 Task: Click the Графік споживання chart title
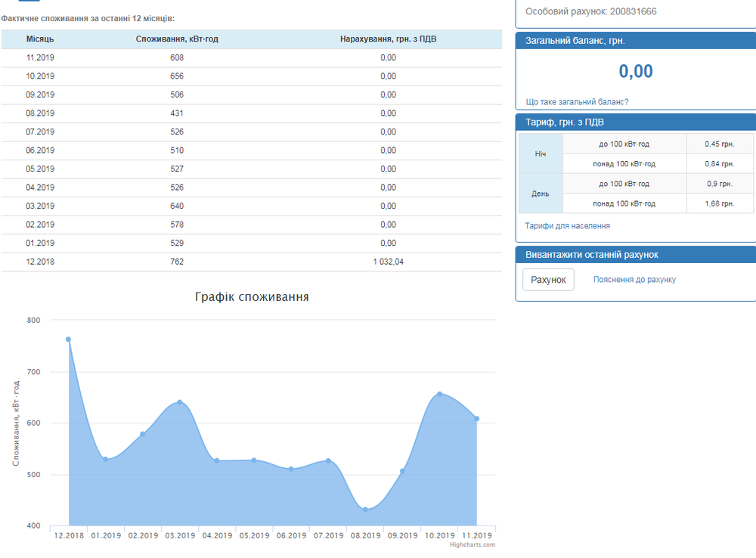252,297
